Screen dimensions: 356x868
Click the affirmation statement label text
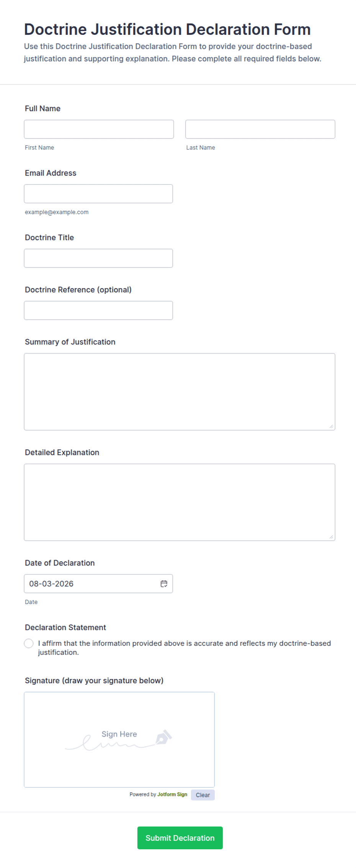tap(184, 648)
